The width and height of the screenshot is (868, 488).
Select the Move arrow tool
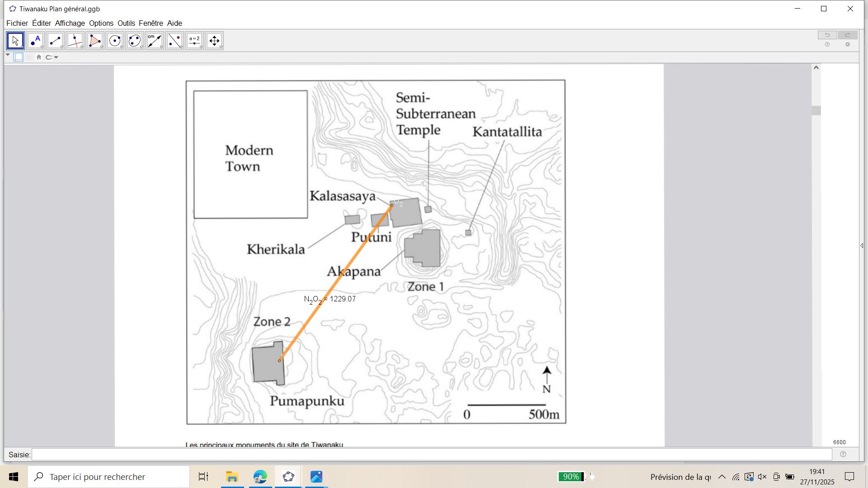(x=15, y=41)
